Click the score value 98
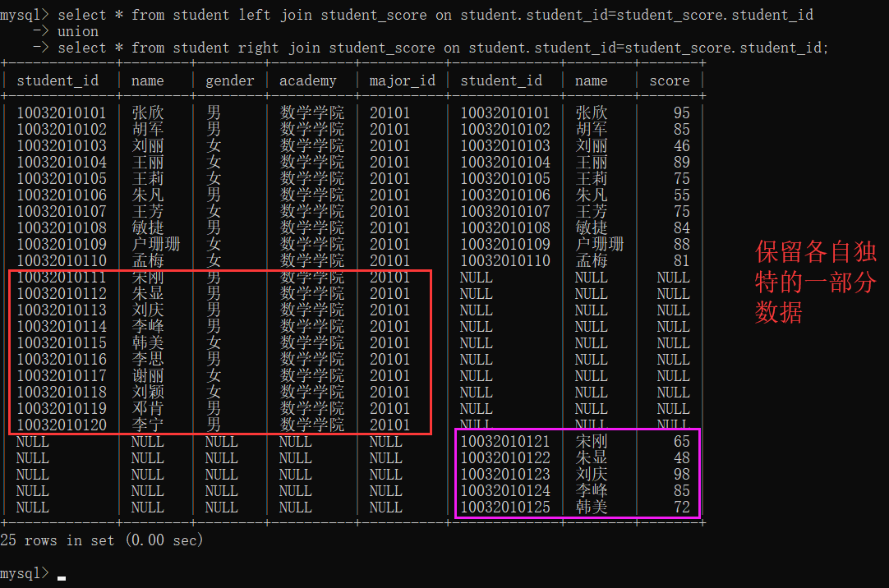Viewport: 889px width, 588px height. coord(681,474)
